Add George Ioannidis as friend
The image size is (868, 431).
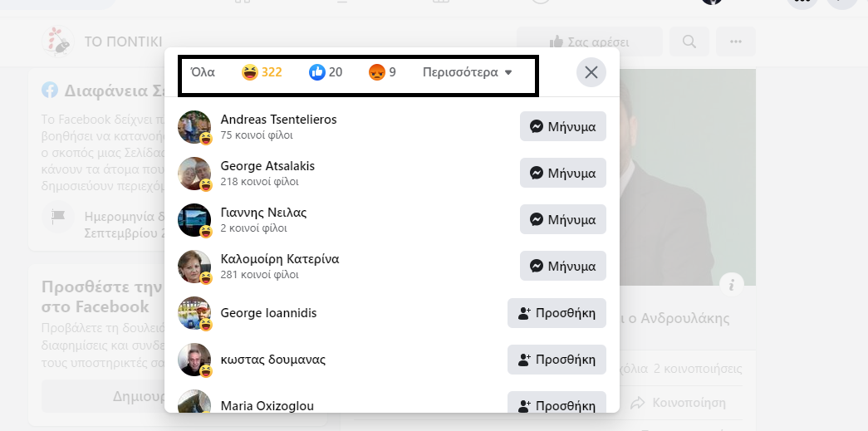[x=557, y=313]
